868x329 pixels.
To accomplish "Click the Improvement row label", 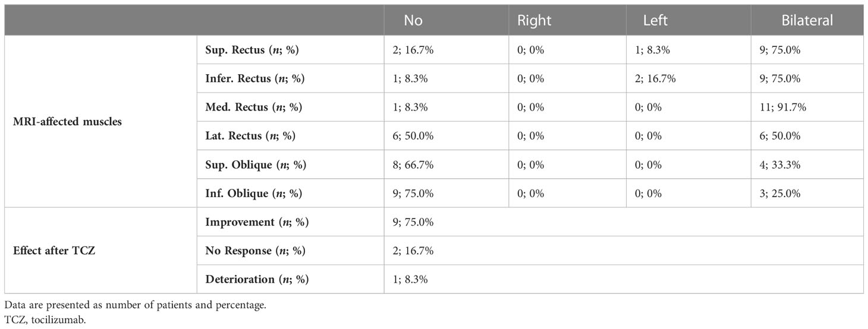I will [x=257, y=222].
